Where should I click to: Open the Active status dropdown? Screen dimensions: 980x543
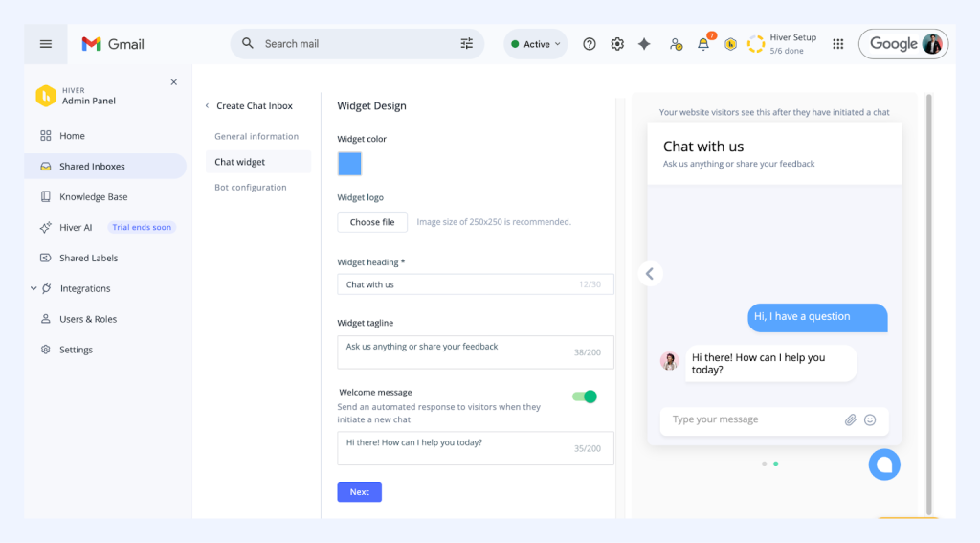tap(536, 44)
